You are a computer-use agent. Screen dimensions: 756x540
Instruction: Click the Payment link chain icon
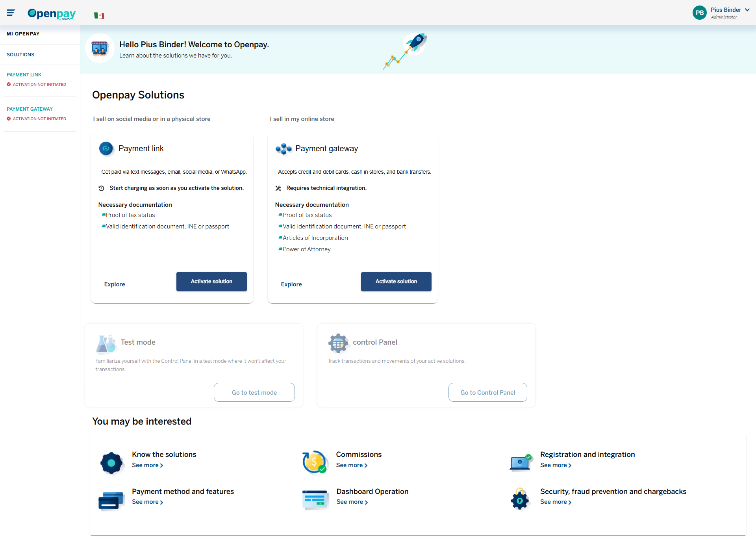coord(106,148)
